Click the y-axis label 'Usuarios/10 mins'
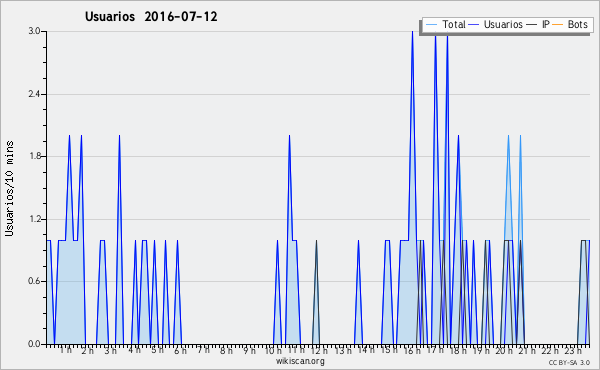 [x=9, y=188]
